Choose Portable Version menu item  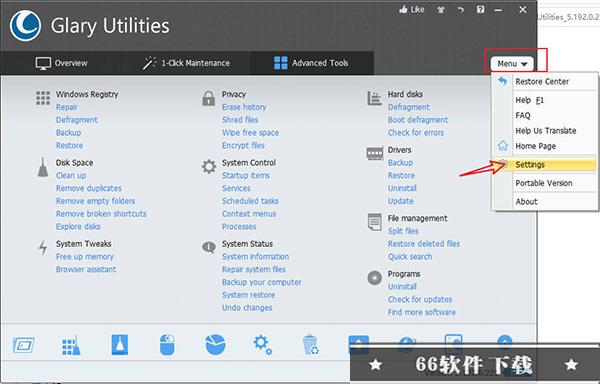pyautogui.click(x=545, y=183)
